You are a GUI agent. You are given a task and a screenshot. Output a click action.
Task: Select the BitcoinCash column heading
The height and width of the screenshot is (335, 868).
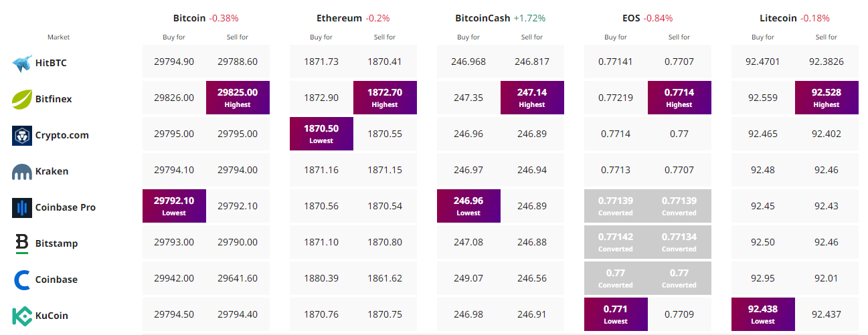[483, 18]
